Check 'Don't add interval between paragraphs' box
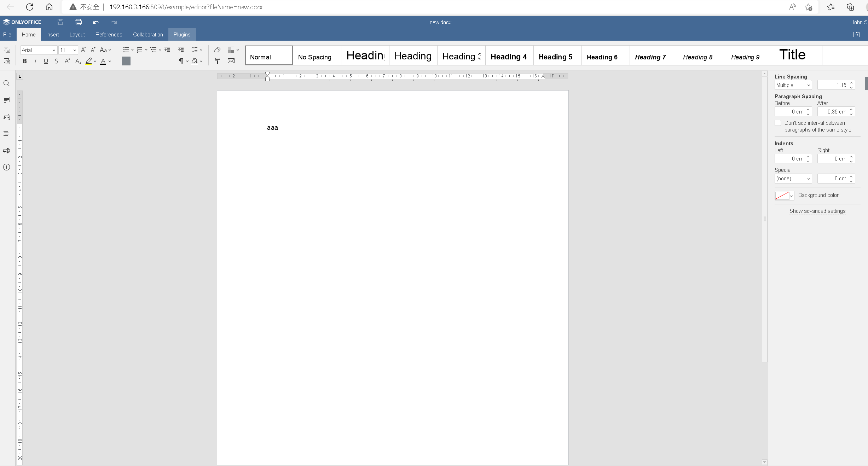 coord(778,123)
